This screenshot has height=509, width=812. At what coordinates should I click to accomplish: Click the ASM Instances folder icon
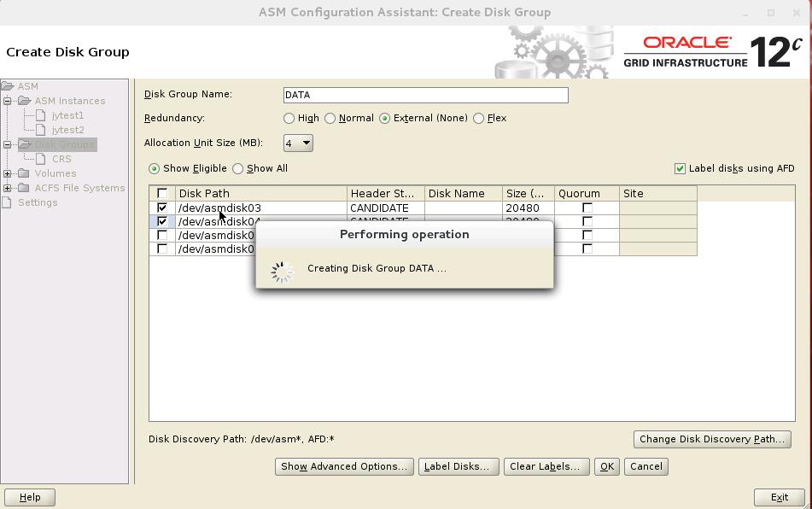(x=25, y=101)
